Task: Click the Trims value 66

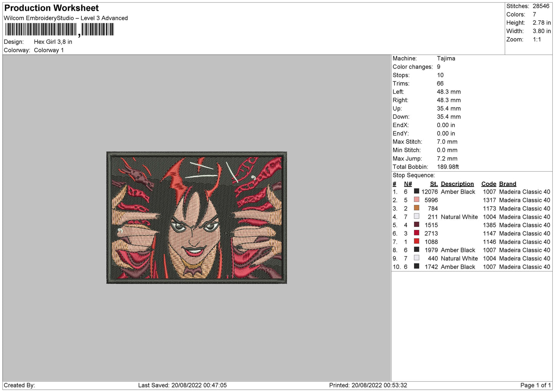Action: tap(440, 84)
